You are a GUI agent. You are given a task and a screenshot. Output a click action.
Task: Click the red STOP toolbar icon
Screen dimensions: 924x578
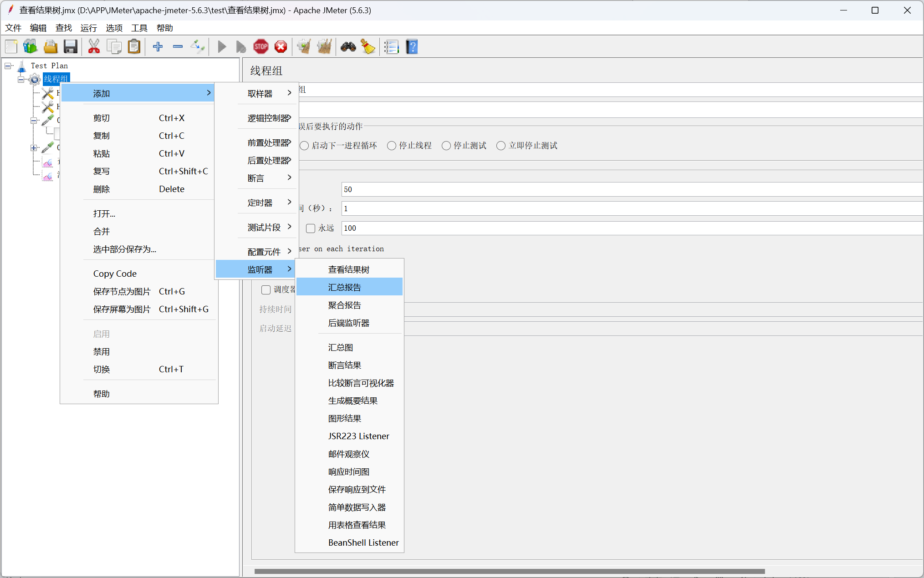261,46
